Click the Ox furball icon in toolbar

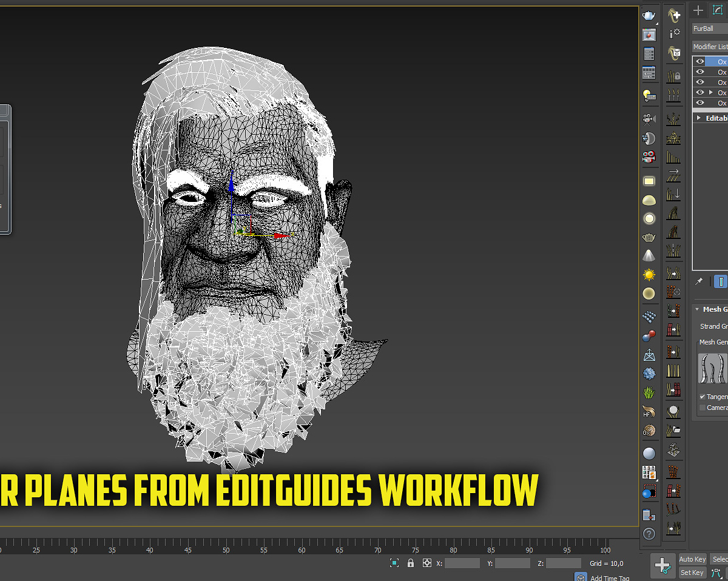click(x=649, y=431)
